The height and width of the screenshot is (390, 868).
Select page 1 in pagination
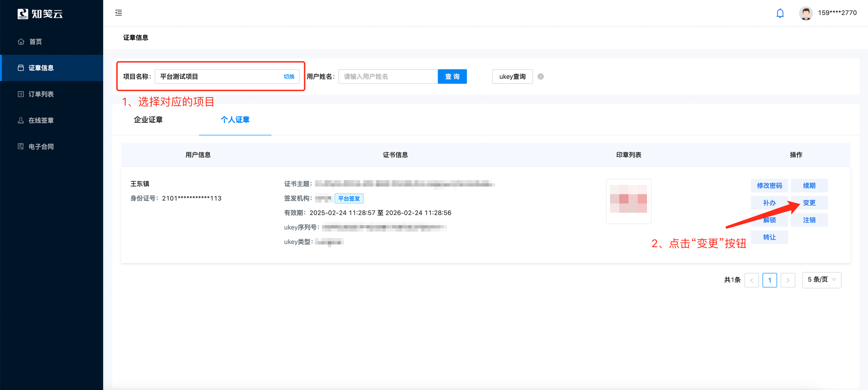click(770, 280)
